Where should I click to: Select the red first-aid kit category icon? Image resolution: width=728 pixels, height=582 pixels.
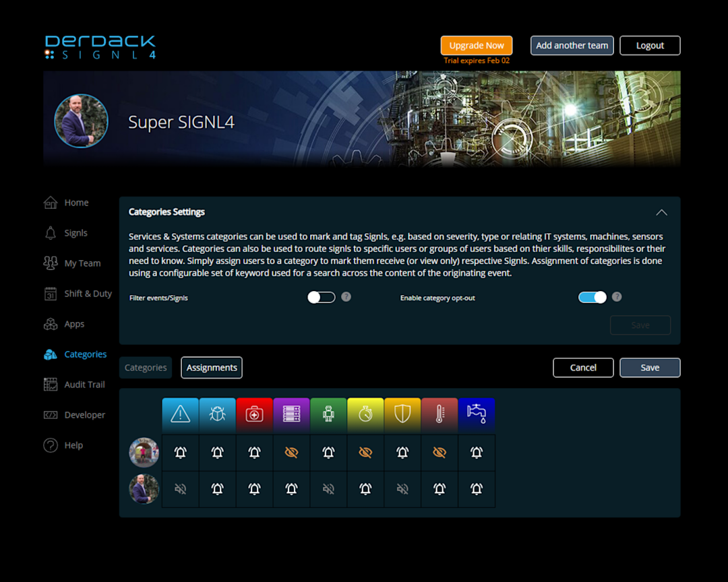(x=254, y=413)
